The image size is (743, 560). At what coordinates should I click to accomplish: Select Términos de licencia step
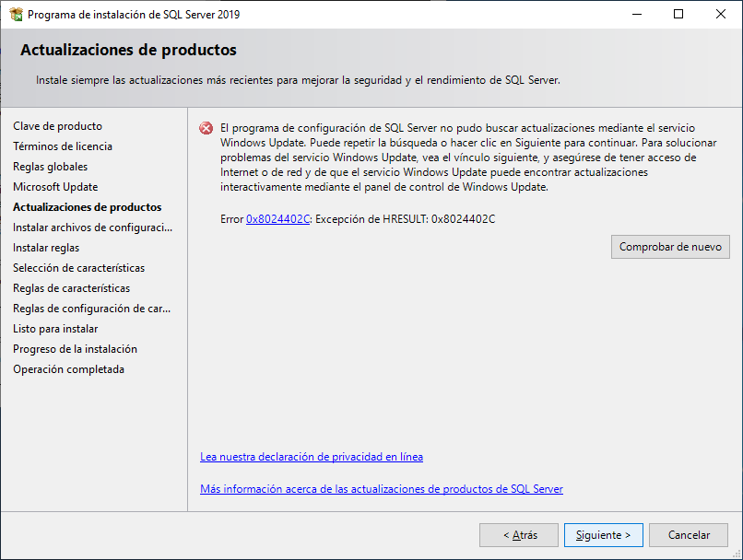point(63,146)
